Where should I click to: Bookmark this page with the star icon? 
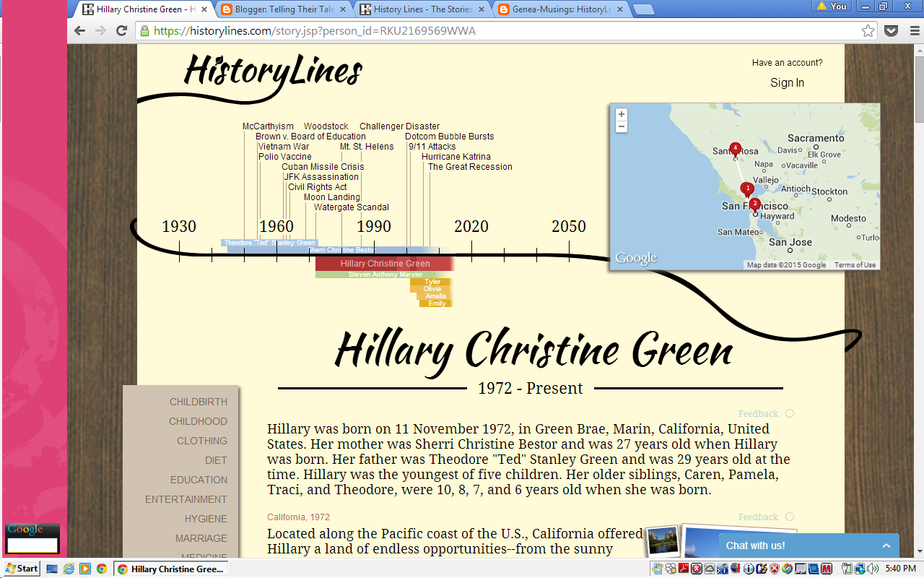868,31
